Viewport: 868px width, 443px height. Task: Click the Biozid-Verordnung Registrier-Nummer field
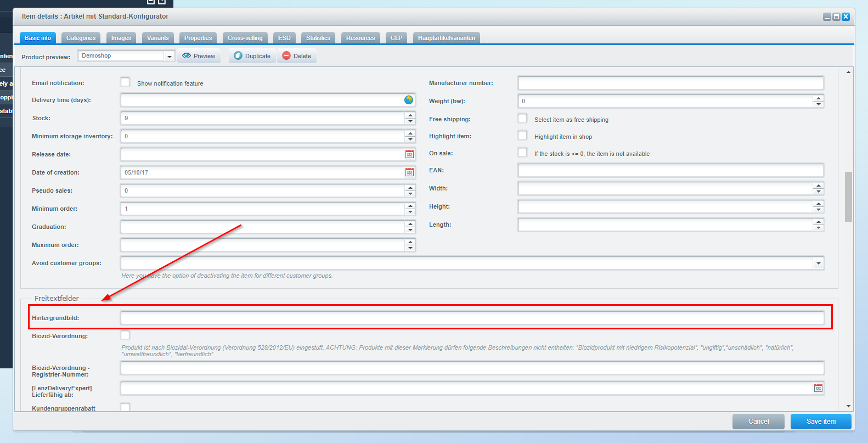[472, 368]
